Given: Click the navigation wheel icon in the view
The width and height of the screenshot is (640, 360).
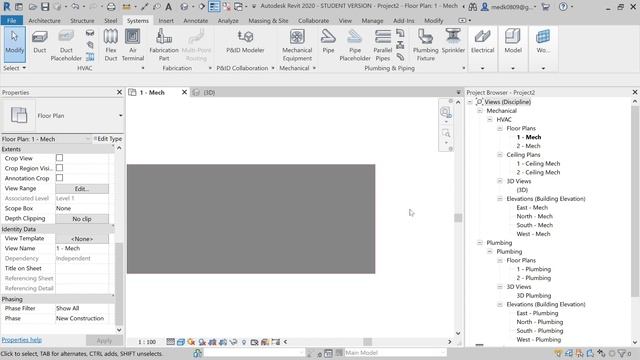Looking at the screenshot, I should pos(445,111).
